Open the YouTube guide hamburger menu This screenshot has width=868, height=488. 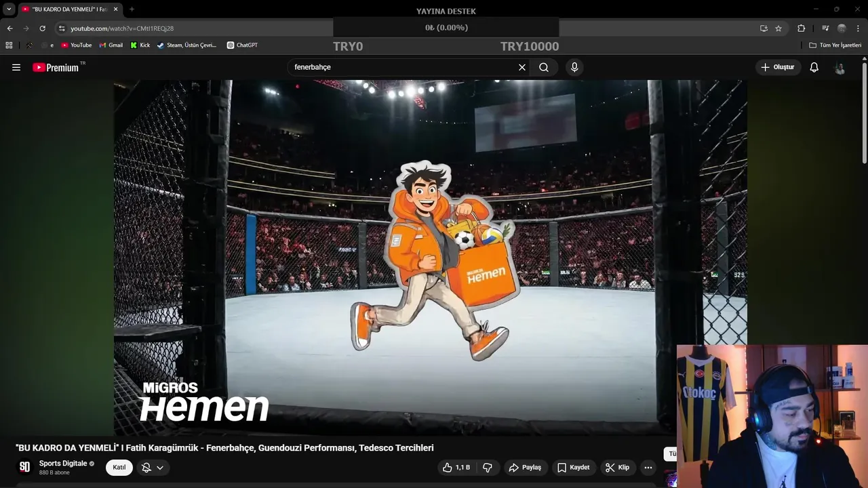pos(16,67)
